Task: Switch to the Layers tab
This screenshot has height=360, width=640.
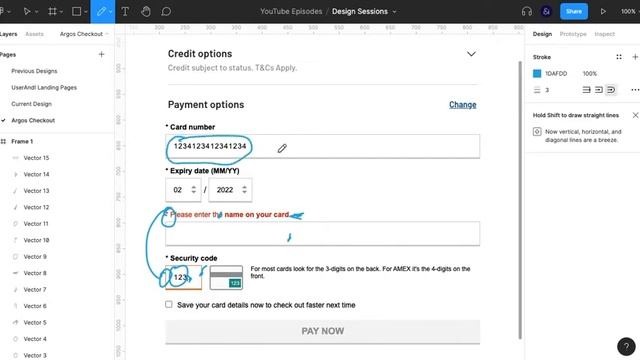Action: coord(9,34)
